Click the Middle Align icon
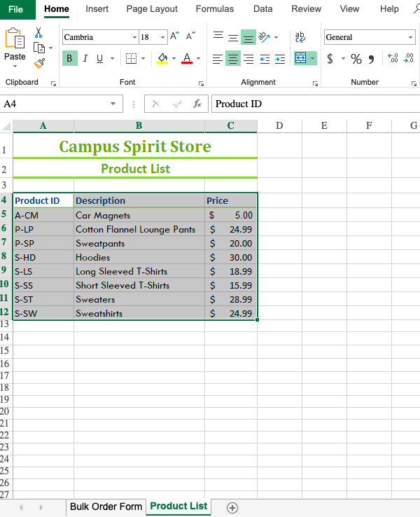The image size is (420, 517). click(233, 37)
